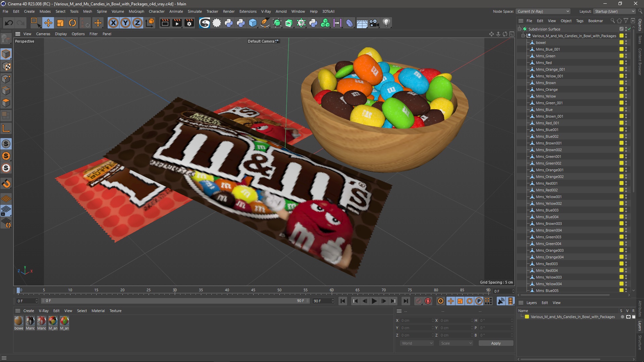Screen dimensions: 644x362
Task: Select the Rotate tool
Action: (x=72, y=23)
